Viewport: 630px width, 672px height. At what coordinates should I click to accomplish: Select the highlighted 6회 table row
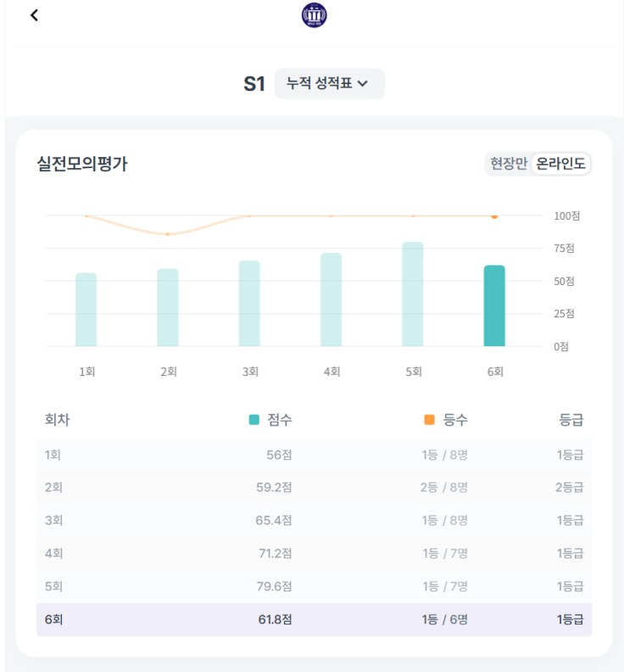[314, 619]
